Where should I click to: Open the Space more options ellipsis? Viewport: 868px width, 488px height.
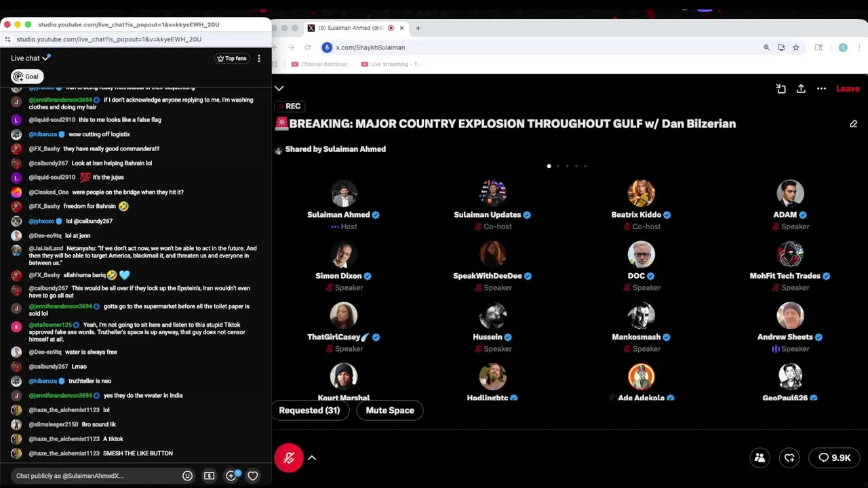821,89
